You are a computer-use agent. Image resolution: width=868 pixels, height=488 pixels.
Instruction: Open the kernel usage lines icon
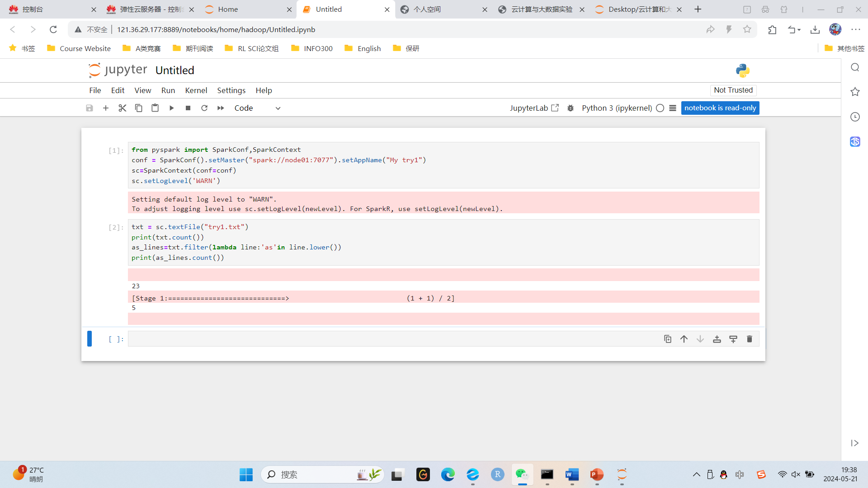click(673, 108)
